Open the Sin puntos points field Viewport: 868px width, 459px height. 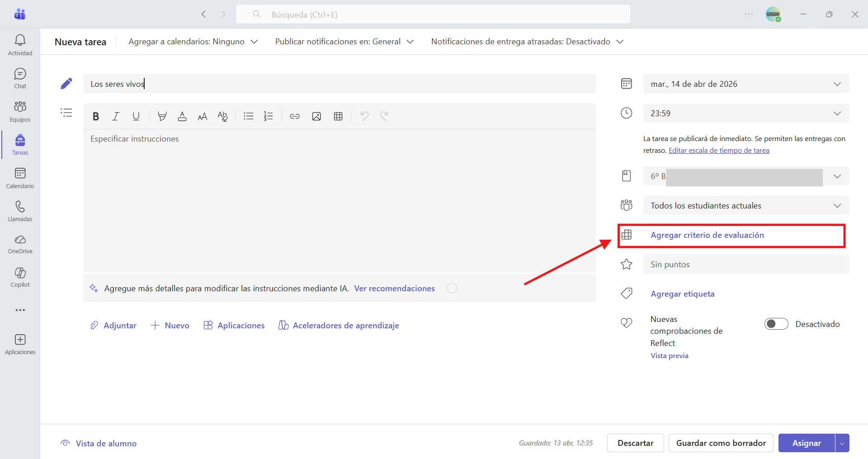coord(746,264)
